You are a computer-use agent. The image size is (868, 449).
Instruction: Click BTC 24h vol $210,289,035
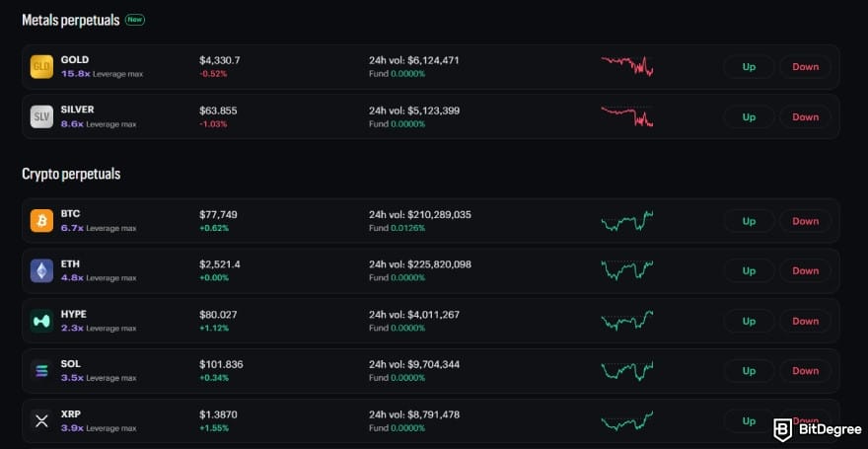(x=420, y=215)
